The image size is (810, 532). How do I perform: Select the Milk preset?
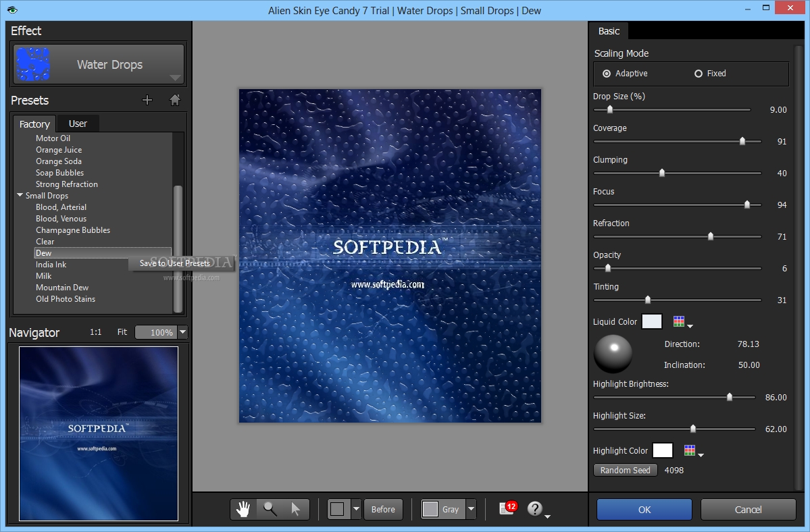point(43,276)
